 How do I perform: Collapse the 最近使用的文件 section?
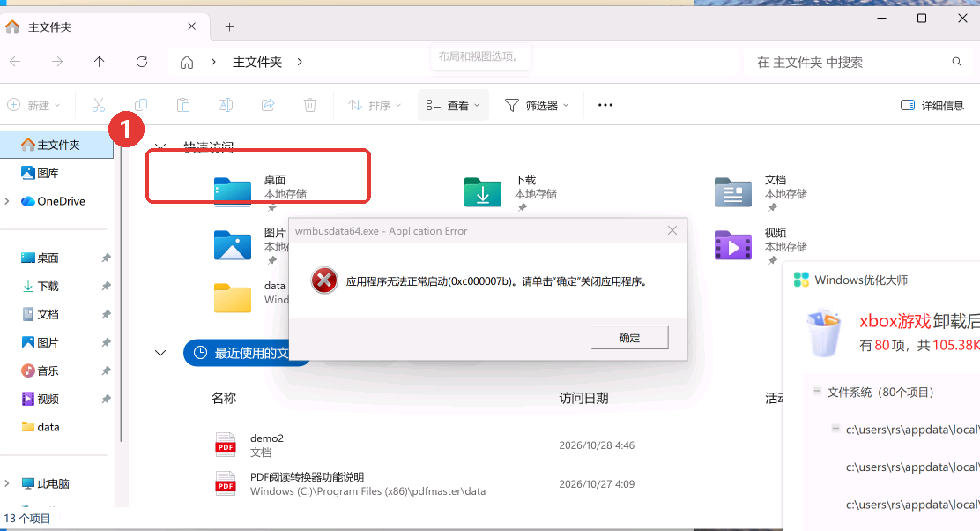click(x=160, y=353)
